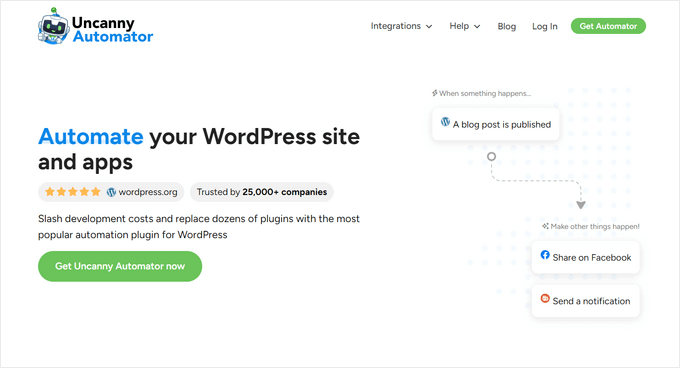Click the red notification icon

[x=545, y=298]
